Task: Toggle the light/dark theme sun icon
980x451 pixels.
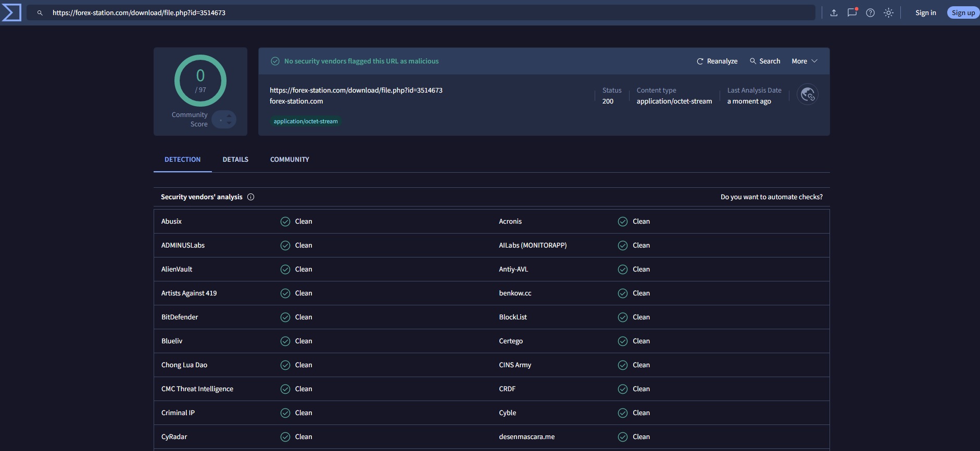Action: point(888,13)
